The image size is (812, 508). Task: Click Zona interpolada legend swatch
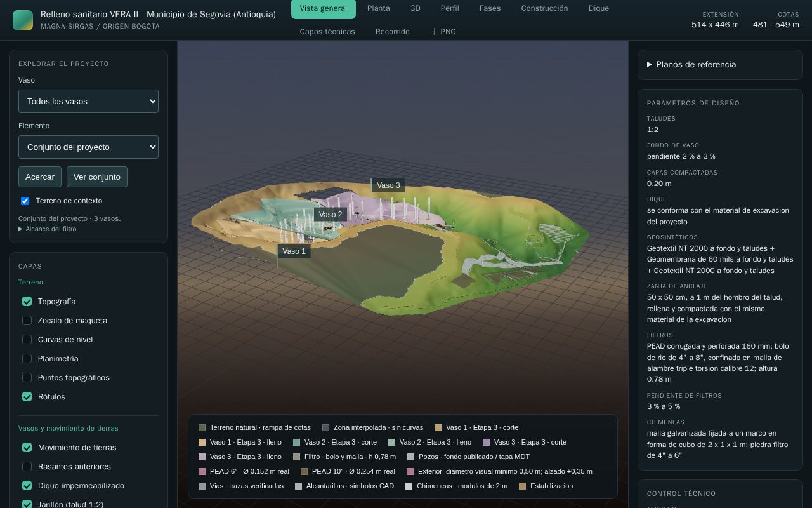[326, 428]
